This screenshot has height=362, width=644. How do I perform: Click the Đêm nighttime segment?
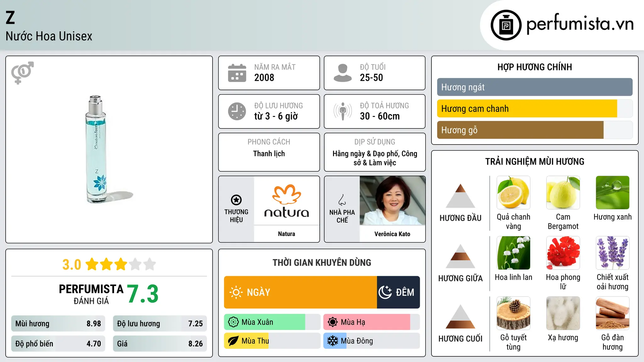coord(398,292)
